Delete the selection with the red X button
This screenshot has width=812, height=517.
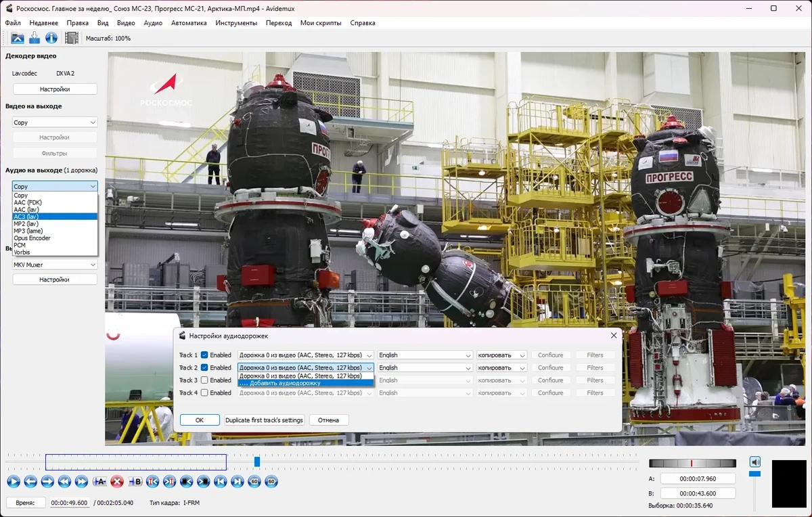coord(117,482)
